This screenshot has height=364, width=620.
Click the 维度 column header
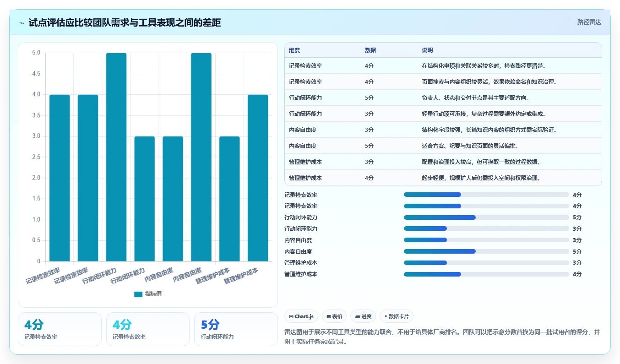[x=294, y=50]
